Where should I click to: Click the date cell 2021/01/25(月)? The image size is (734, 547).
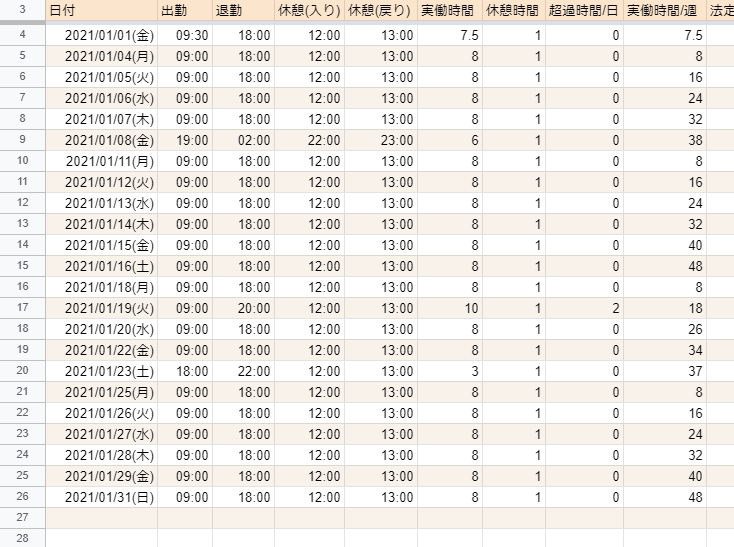[x=101, y=392]
